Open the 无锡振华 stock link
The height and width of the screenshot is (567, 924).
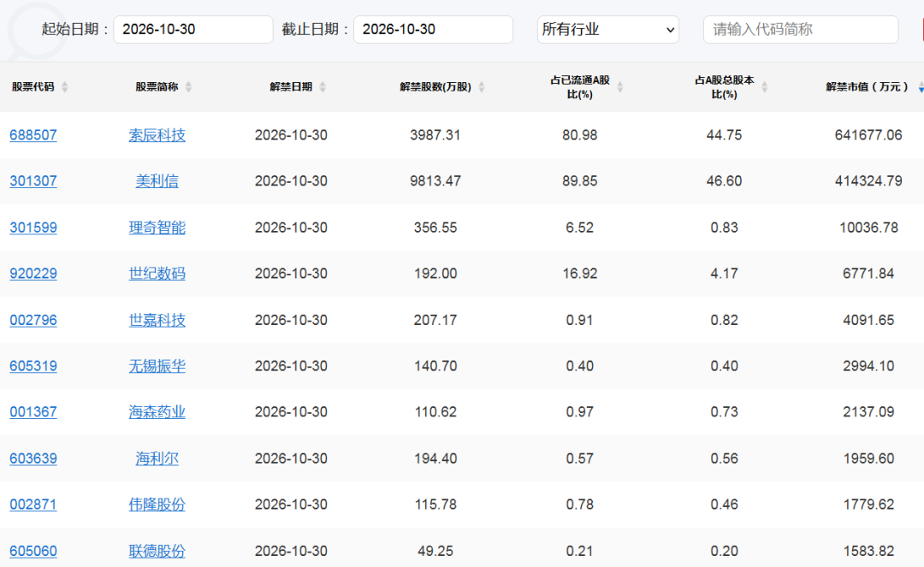pyautogui.click(x=157, y=366)
